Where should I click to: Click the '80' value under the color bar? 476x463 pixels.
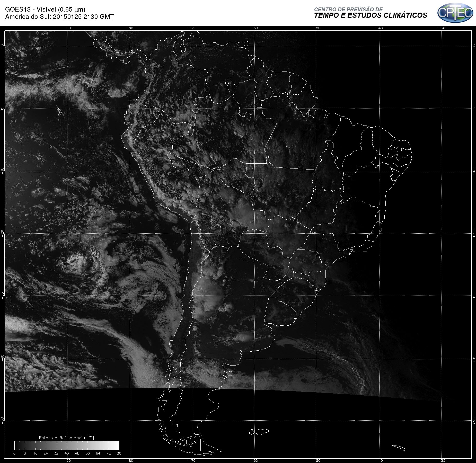(119, 453)
